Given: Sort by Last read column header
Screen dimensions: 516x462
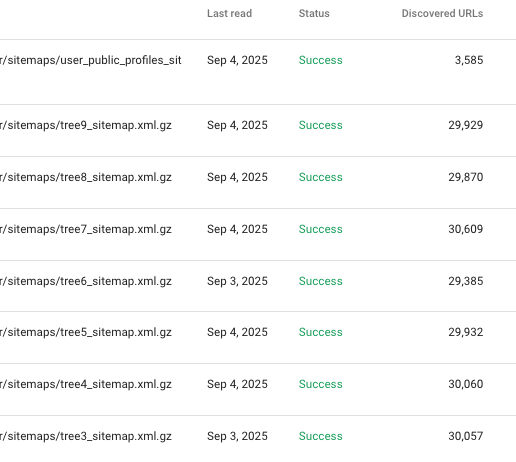Looking at the screenshot, I should pyautogui.click(x=229, y=13).
